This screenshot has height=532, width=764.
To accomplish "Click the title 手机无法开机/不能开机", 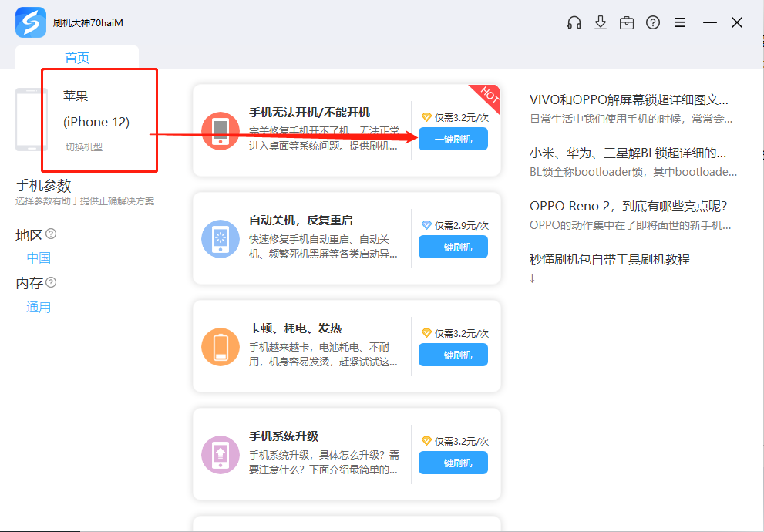I will point(309,112).
